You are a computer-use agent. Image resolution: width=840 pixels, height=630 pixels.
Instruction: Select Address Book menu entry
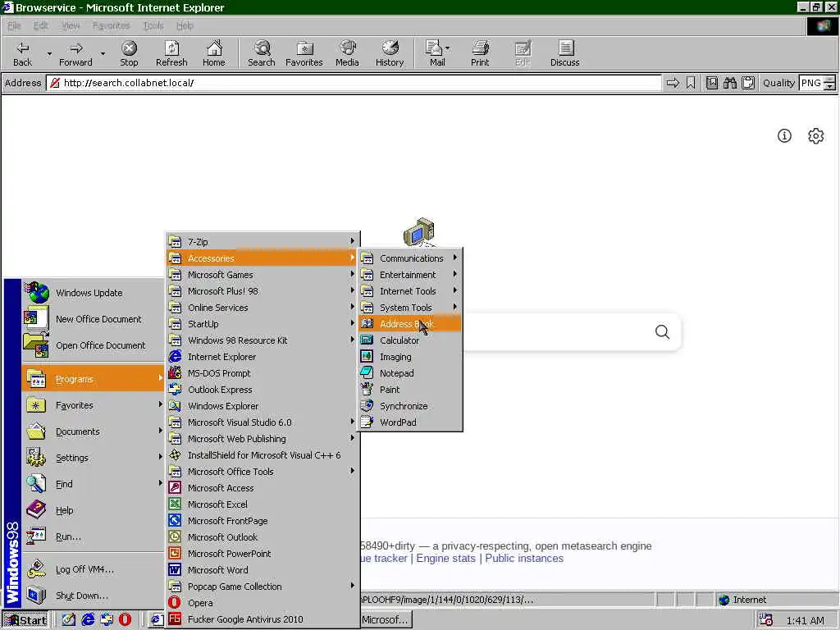point(410,323)
